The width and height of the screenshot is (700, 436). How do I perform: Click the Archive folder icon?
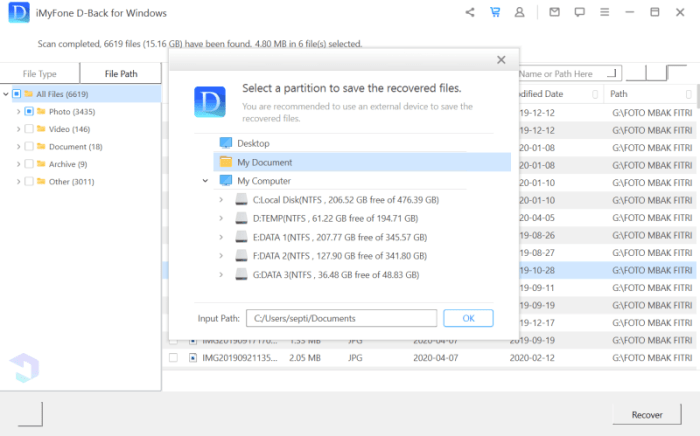pos(41,164)
